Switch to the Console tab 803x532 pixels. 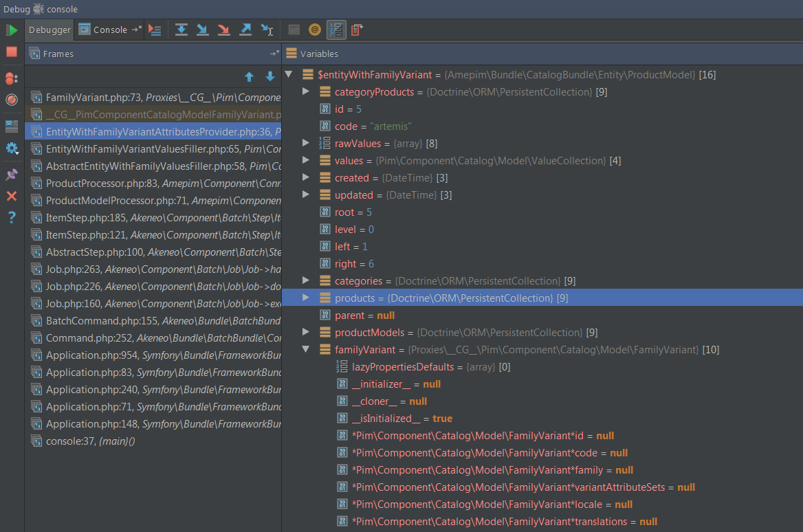coord(109,30)
